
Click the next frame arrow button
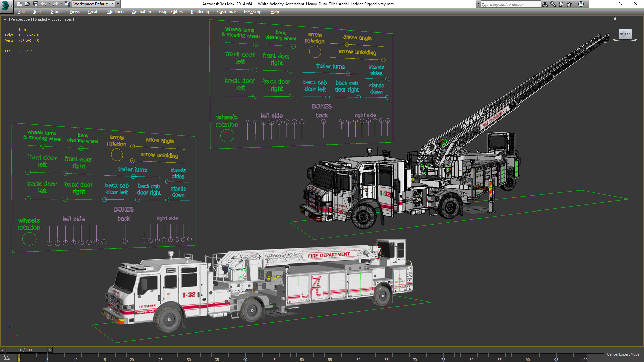[50, 350]
